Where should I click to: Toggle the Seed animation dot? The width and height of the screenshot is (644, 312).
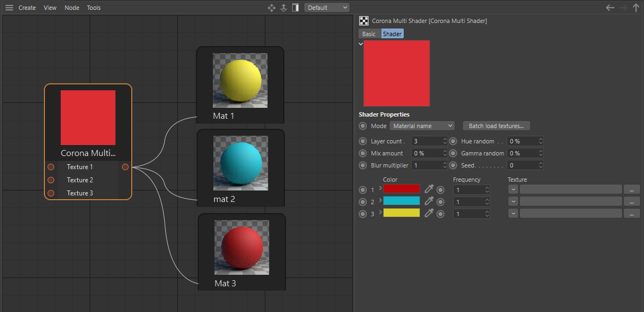coord(453,165)
